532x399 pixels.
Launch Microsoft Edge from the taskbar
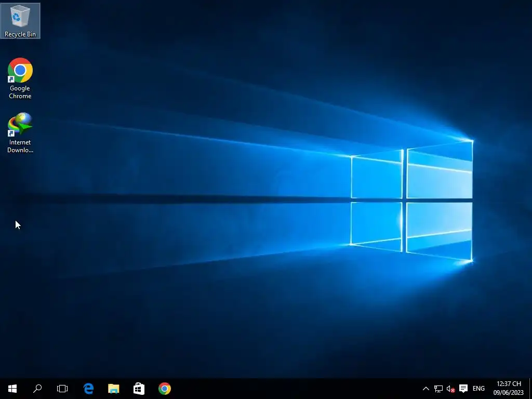88,389
